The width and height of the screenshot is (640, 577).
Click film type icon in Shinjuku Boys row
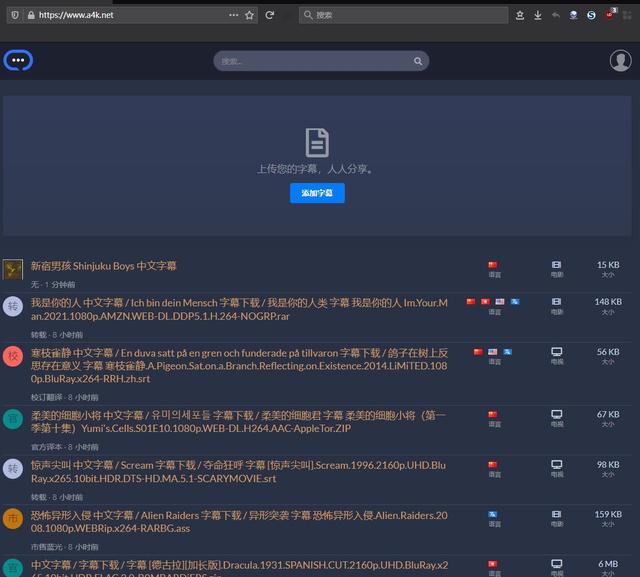pyautogui.click(x=556, y=265)
